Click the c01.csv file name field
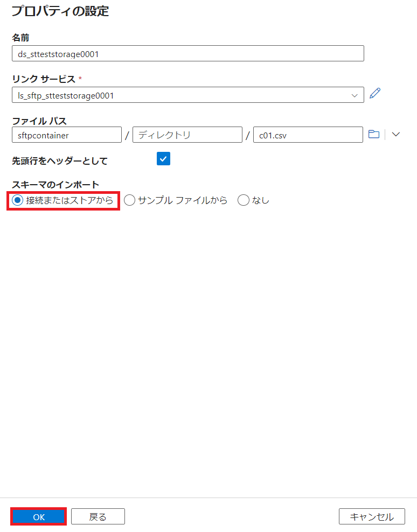 point(308,135)
